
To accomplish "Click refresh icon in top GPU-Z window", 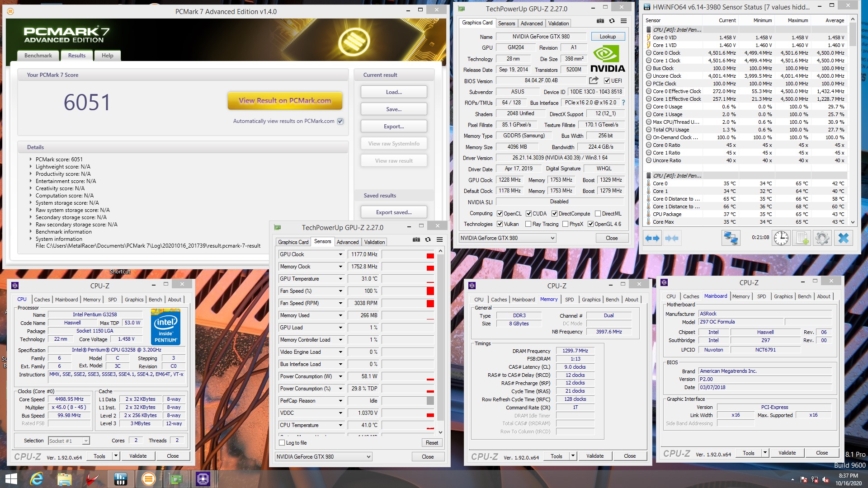I will point(612,21).
